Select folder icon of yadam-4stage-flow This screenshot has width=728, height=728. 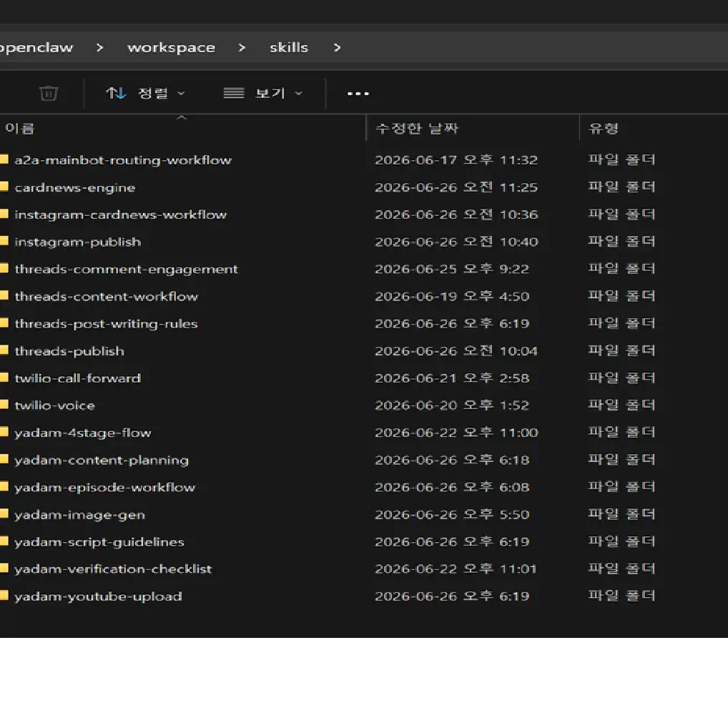[x=4, y=432]
